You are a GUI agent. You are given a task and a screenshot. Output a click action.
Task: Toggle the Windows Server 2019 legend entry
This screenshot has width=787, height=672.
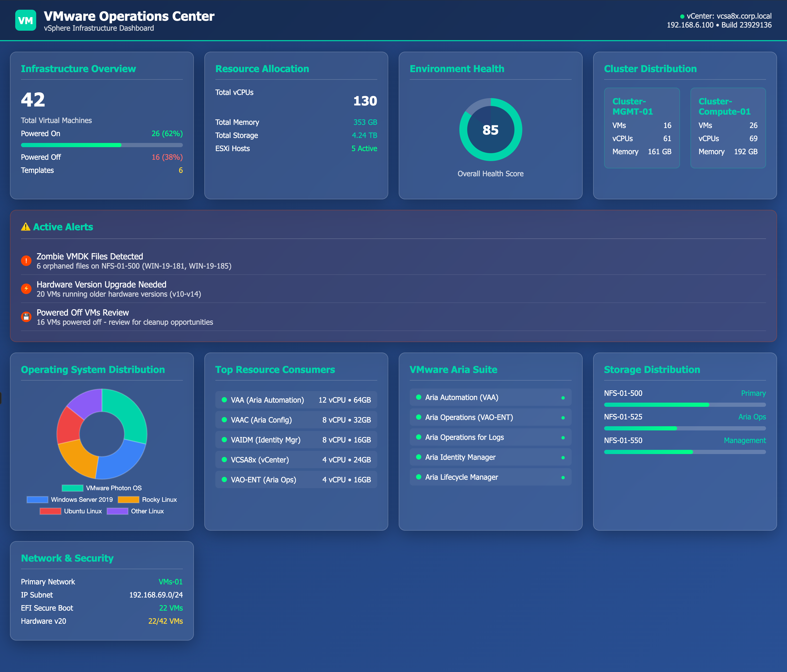click(70, 499)
